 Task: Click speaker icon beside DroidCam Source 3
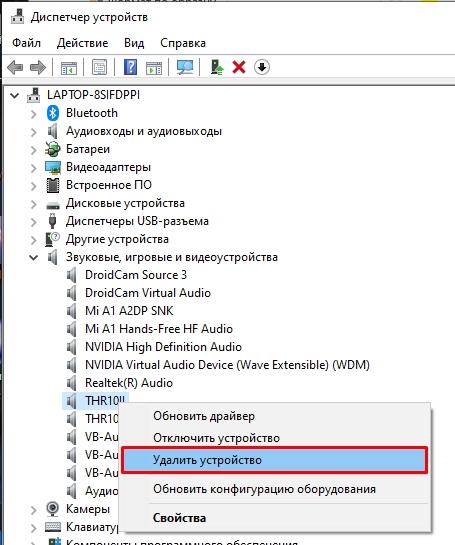pyautogui.click(x=72, y=275)
